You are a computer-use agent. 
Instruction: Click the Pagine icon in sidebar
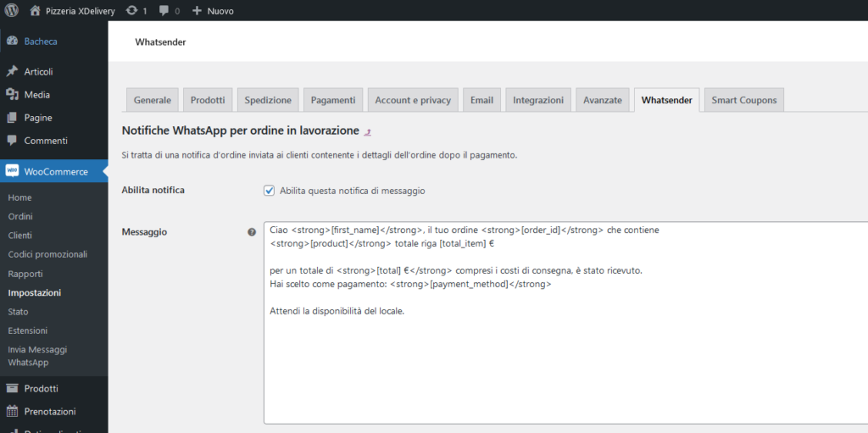(x=12, y=118)
